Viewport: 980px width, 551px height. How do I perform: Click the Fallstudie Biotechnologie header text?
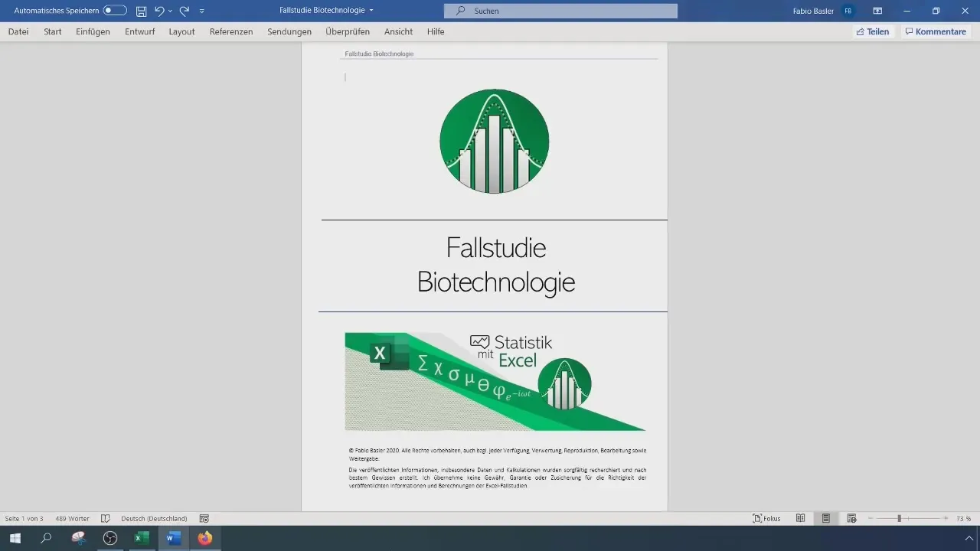379,54
